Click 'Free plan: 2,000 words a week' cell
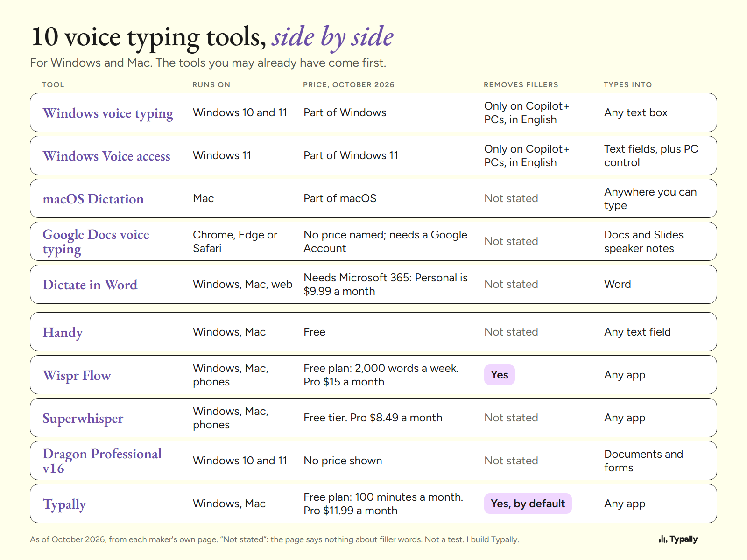Screen dimensions: 747x560 (381, 375)
